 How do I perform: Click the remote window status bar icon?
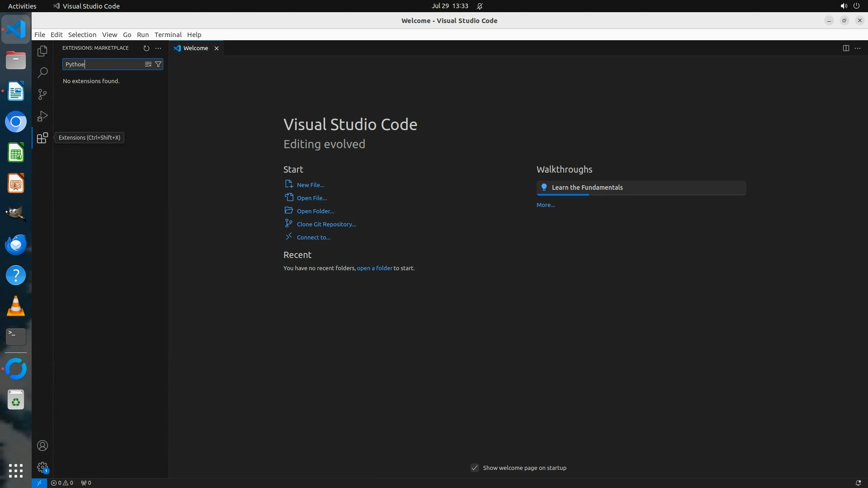coord(39,483)
